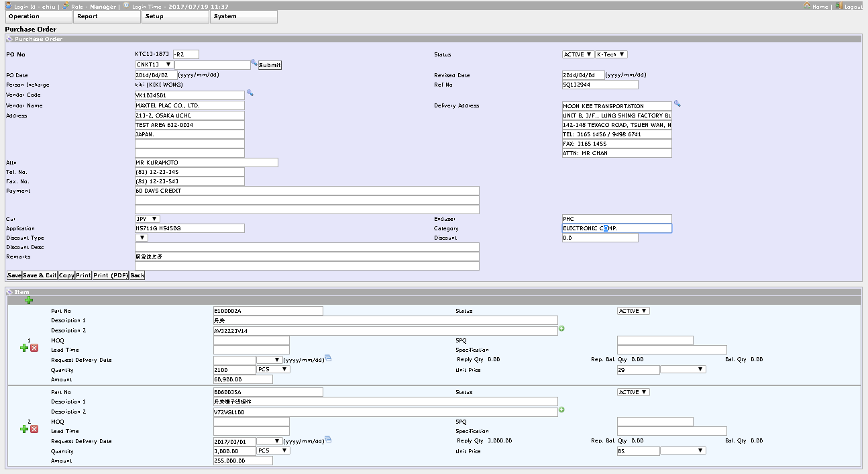
Task: Click the Print (PDF) button
Action: coord(110,275)
